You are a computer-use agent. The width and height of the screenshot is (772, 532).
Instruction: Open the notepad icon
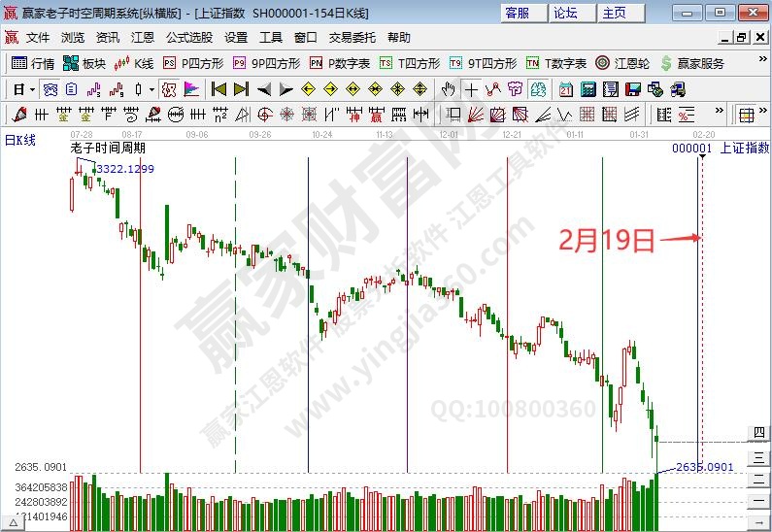click(611, 89)
